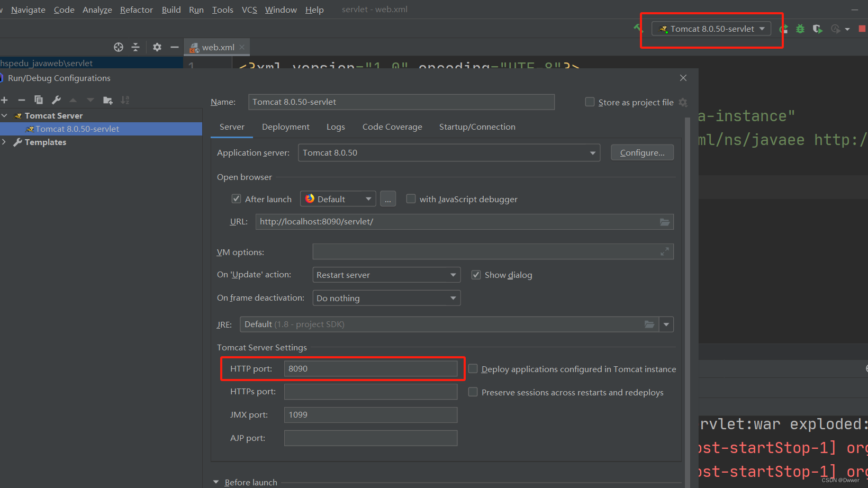Switch to the Logs tab
The image size is (868, 488).
click(336, 127)
